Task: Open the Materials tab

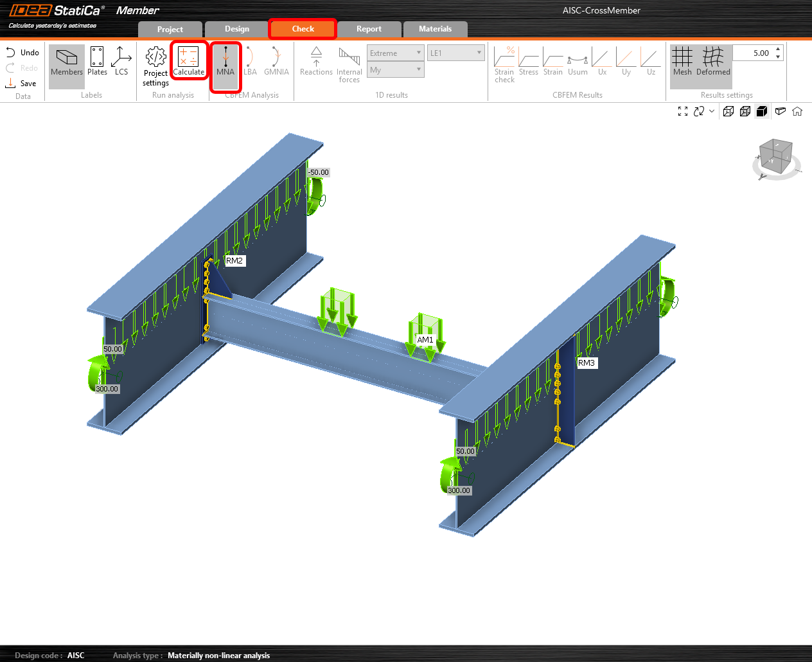Action: (x=435, y=29)
